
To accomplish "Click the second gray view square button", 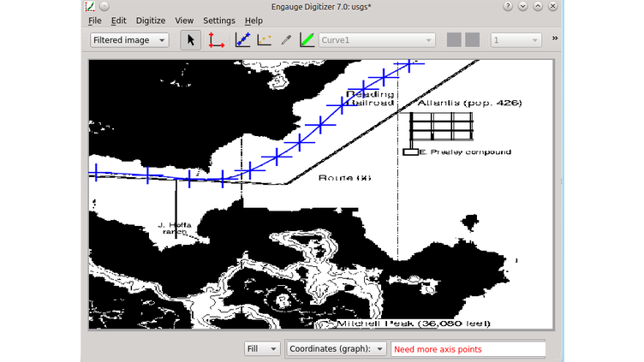I will (472, 40).
